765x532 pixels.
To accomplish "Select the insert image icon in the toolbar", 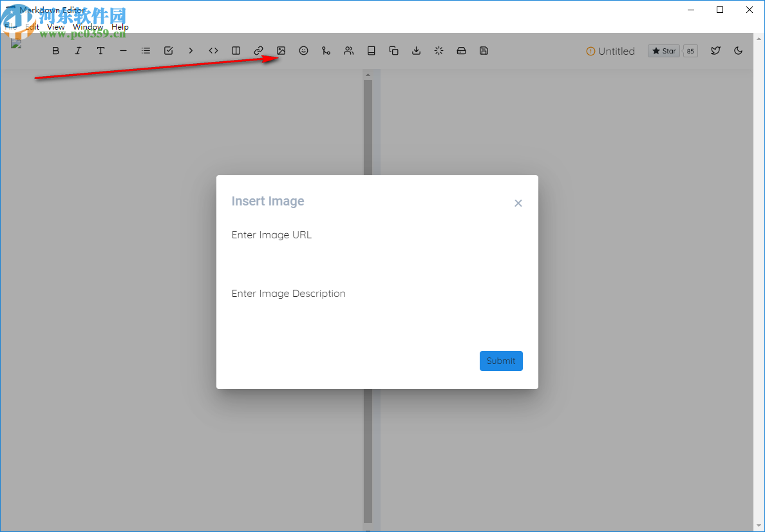I will 281,50.
